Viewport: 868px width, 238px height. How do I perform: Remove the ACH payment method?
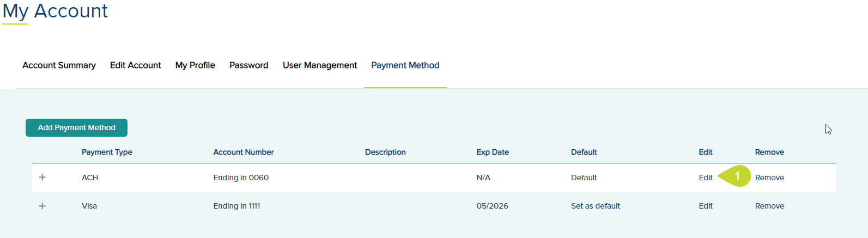click(x=769, y=178)
